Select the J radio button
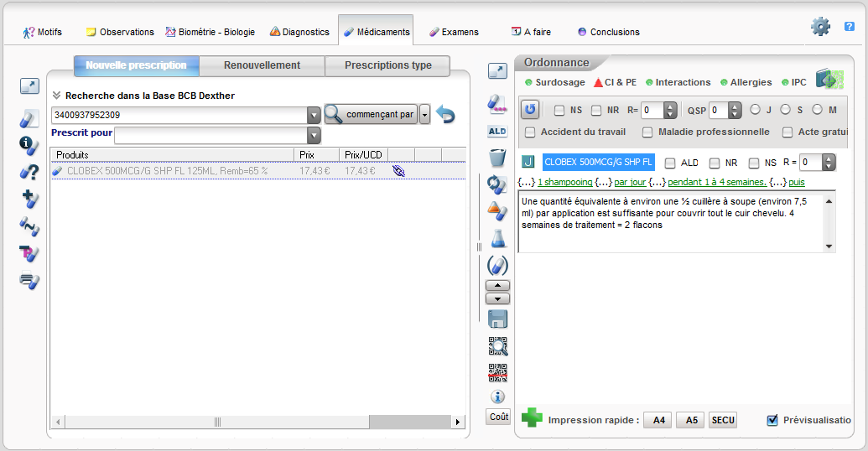868x451 pixels. click(756, 110)
